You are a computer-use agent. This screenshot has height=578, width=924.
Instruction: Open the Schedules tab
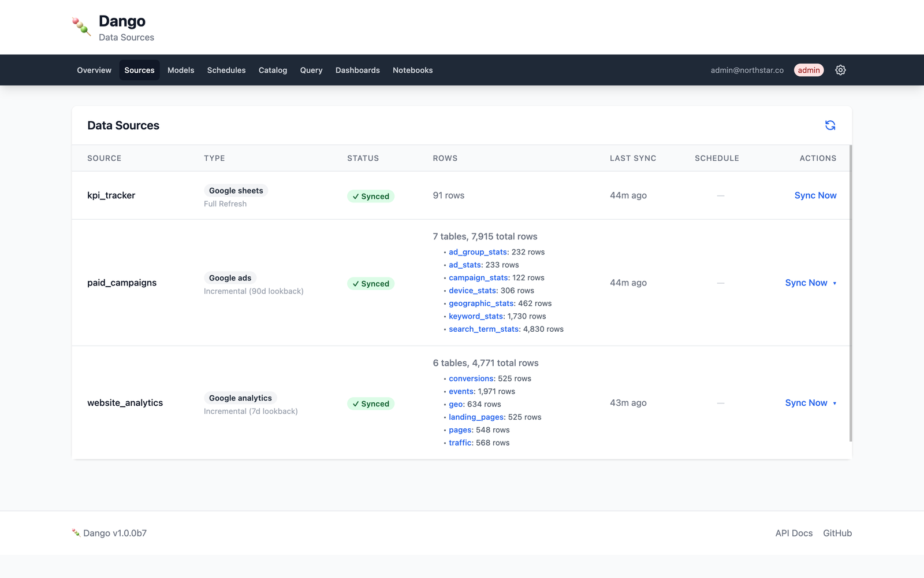[x=226, y=70]
